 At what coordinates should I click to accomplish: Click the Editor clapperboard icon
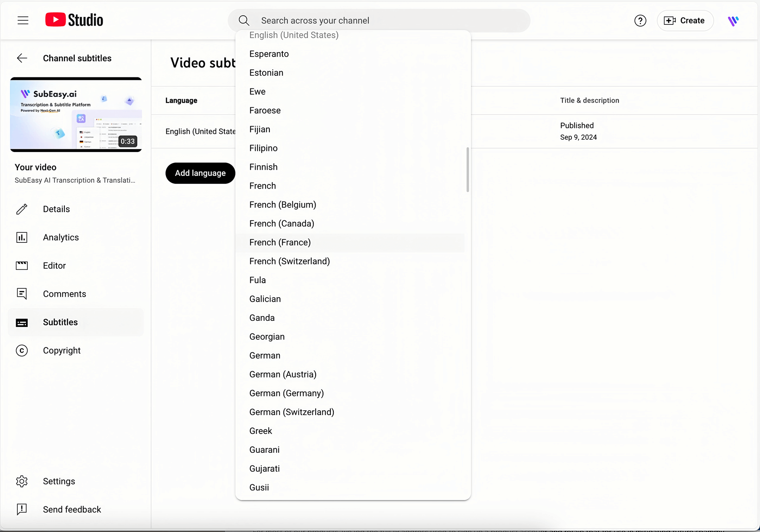click(22, 266)
